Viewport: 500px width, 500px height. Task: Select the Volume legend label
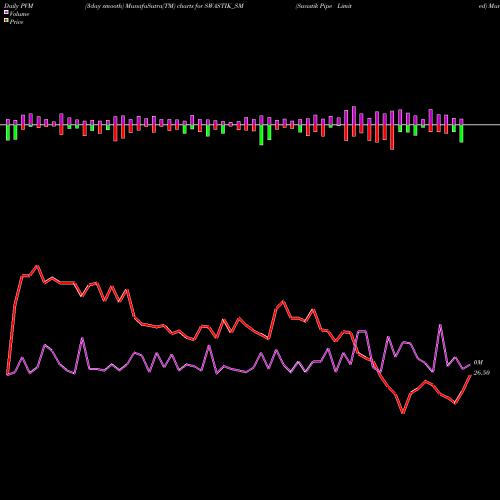pyautogui.click(x=19, y=14)
